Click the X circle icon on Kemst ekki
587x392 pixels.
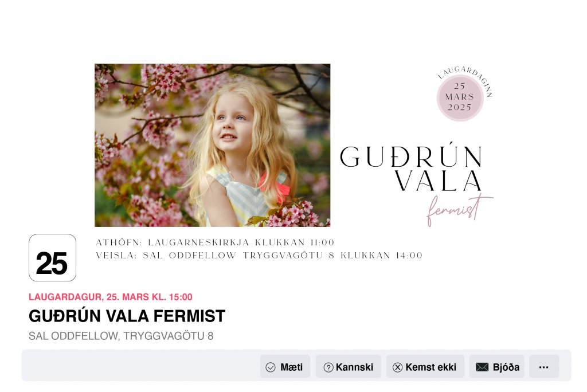398,367
